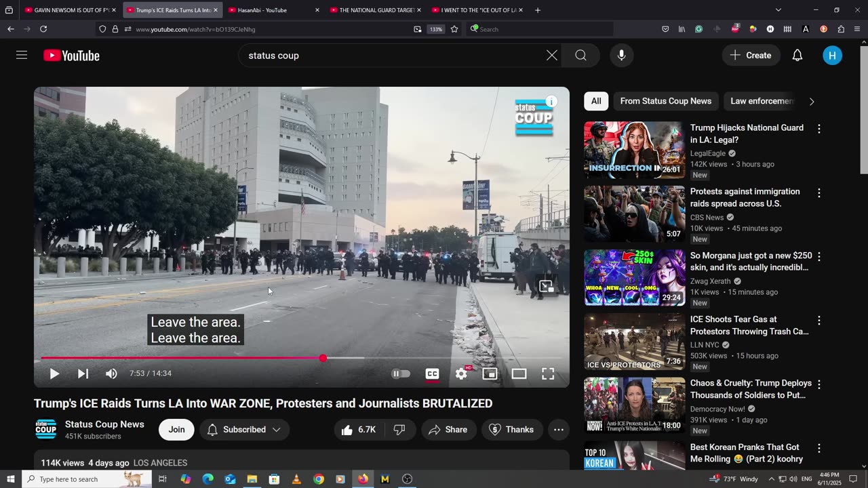868x488 pixels.
Task: Start voice search with the microphone icon
Action: pyautogui.click(x=621, y=56)
